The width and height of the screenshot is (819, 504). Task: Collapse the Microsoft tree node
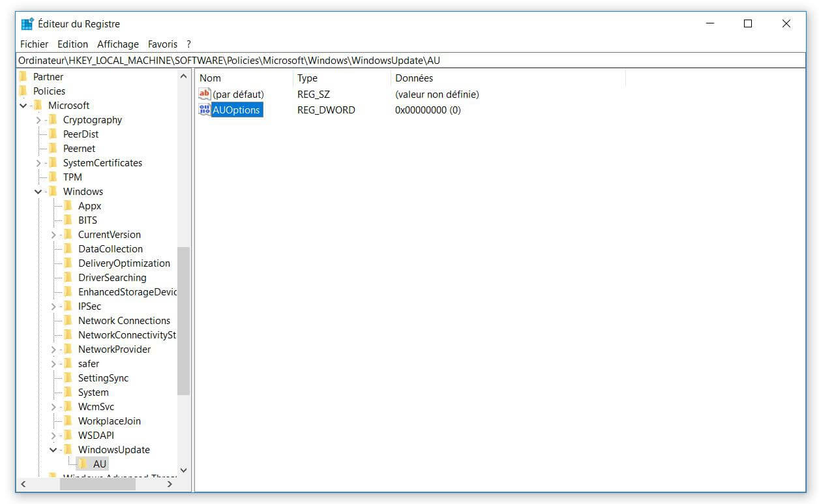pos(23,105)
